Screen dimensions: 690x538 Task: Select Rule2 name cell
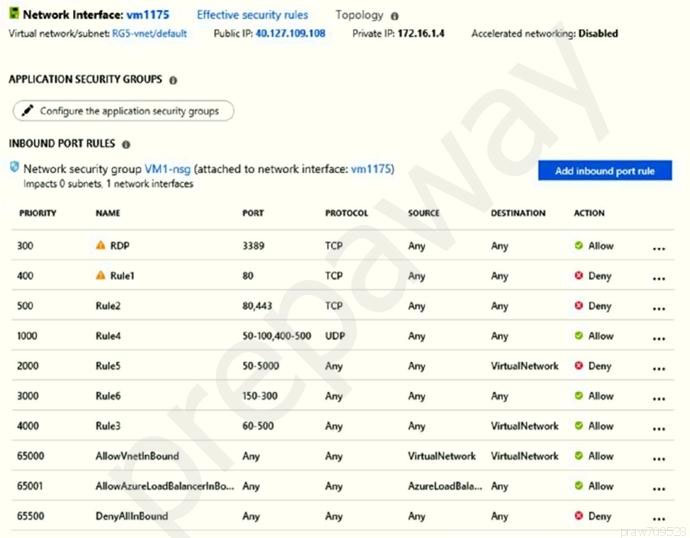click(x=108, y=306)
